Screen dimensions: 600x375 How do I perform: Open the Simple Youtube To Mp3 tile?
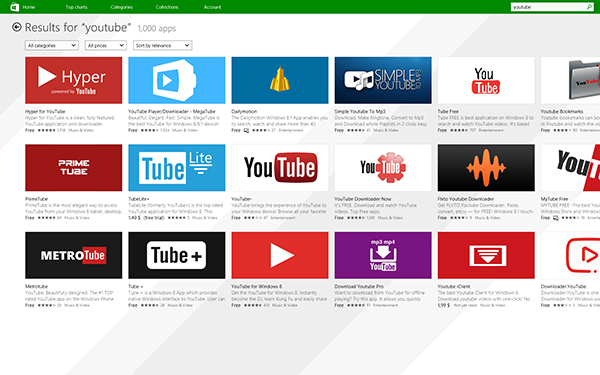[383, 80]
